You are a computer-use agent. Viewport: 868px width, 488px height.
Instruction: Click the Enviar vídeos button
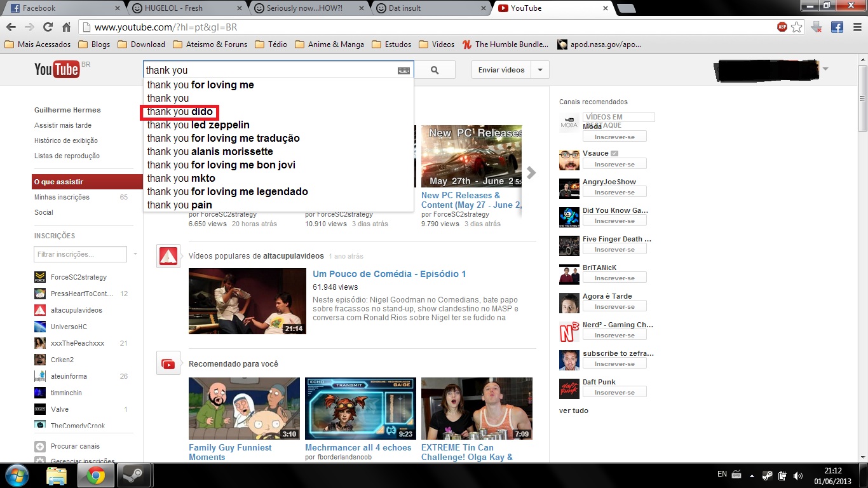coord(501,70)
